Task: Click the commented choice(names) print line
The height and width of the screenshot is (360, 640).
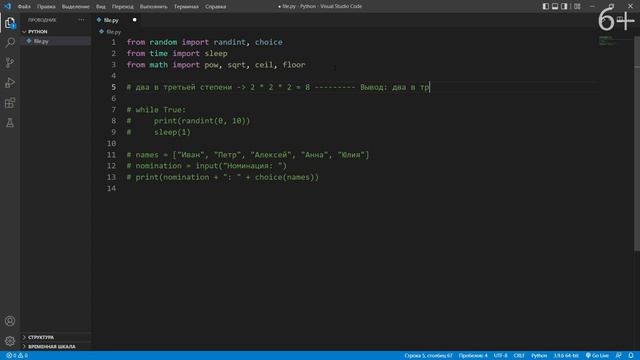Action: click(x=222, y=177)
